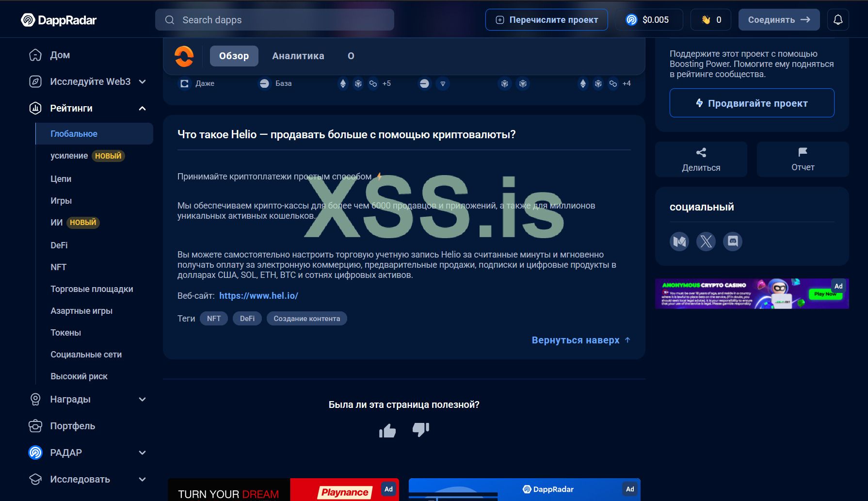
Task: Open the Цепи rankings item
Action: [61, 179]
